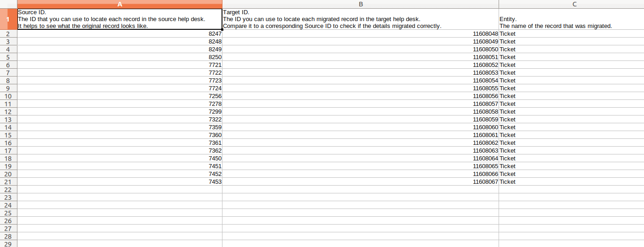Select cell with Source ID 8248
Image resolution: width=644 pixels, height=247 pixels.
click(120, 42)
